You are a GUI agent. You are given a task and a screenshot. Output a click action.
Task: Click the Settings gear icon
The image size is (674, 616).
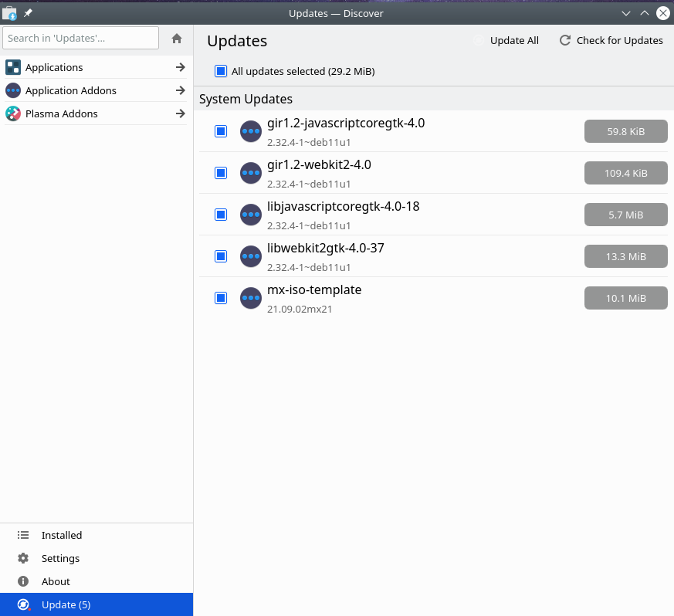point(23,558)
